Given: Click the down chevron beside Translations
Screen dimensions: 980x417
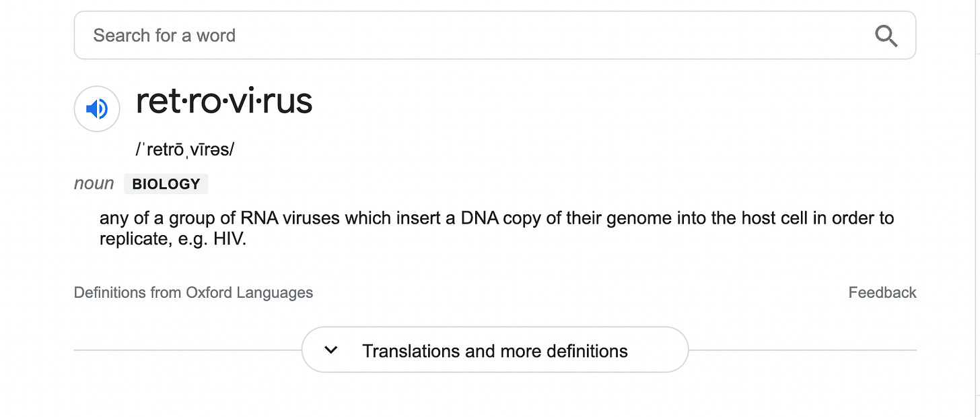Looking at the screenshot, I should pyautogui.click(x=330, y=350).
